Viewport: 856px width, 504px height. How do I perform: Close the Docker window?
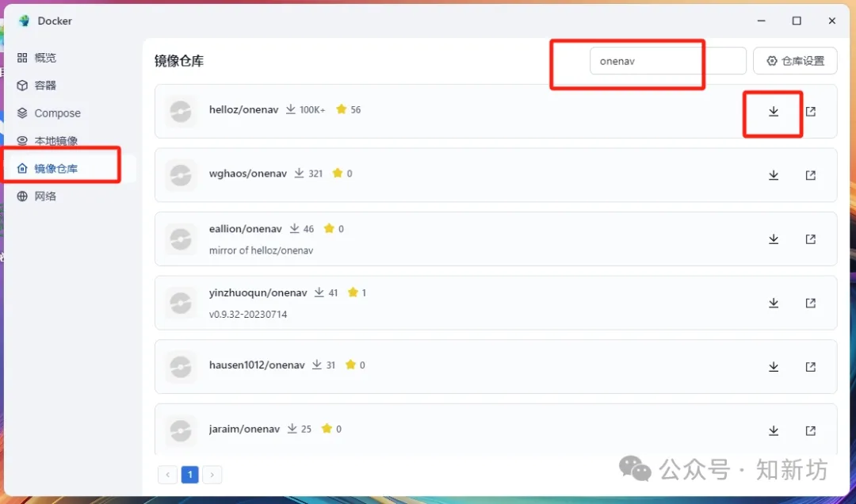[x=832, y=21]
